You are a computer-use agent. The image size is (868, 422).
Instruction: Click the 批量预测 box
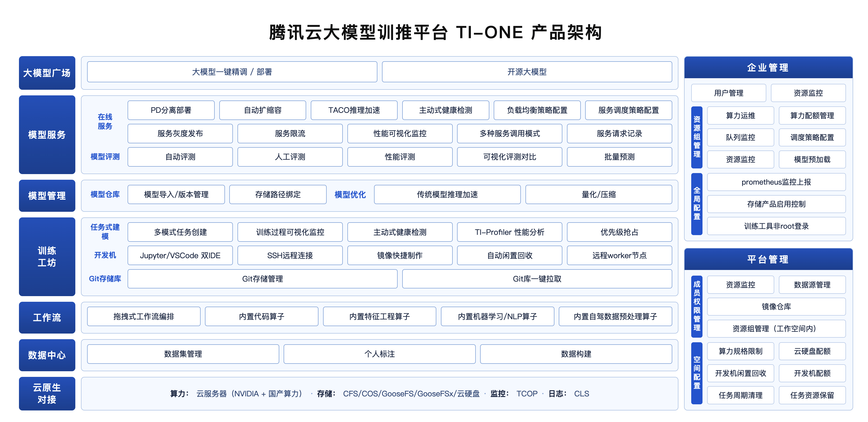[x=619, y=157]
